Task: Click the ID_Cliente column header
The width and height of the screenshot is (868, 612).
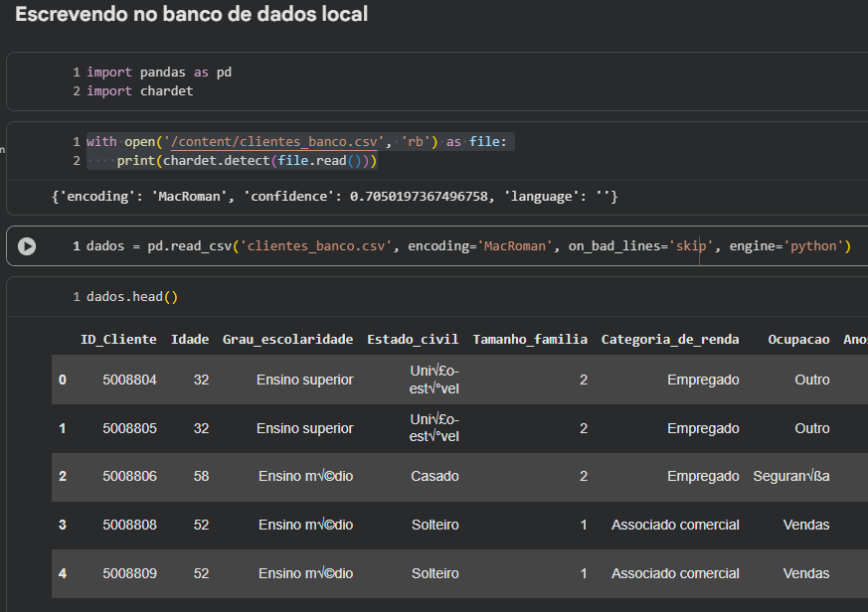Action: click(x=118, y=339)
